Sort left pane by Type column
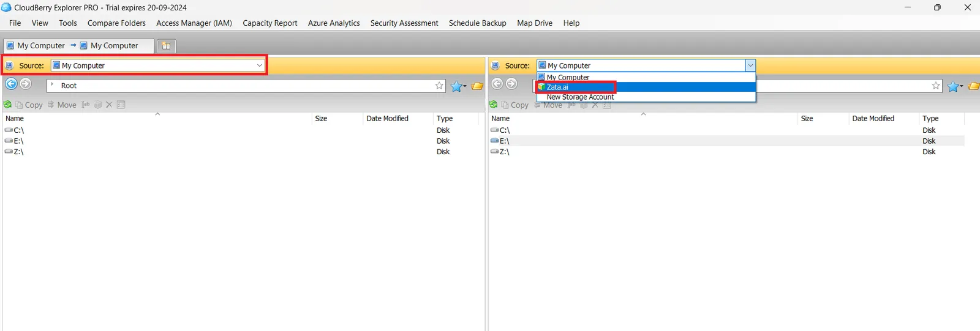 pos(445,119)
